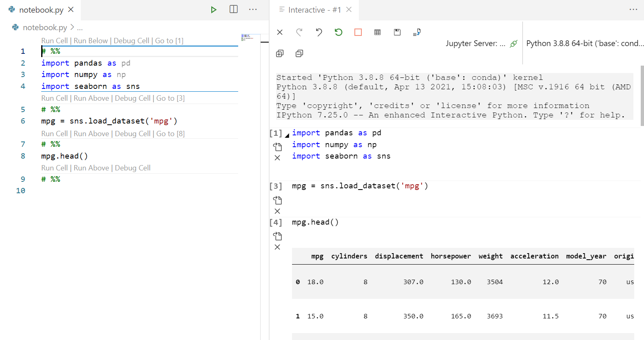The height and width of the screenshot is (340, 644).
Task: Expand all cell inputs
Action: (x=280, y=53)
